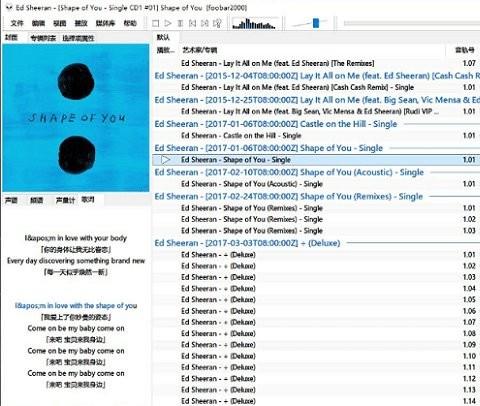Click the Shape of You album cover
The height and width of the screenshot is (406, 480).
(x=76, y=118)
